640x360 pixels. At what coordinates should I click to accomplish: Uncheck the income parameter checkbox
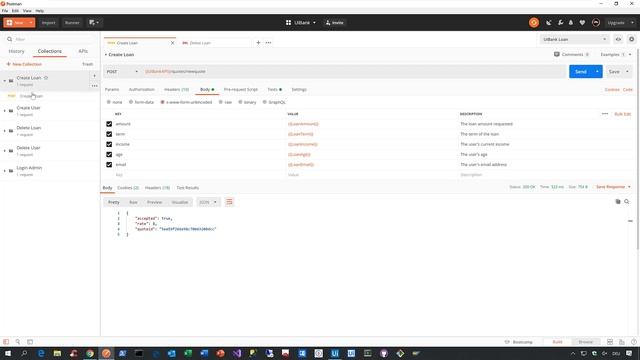click(109, 144)
